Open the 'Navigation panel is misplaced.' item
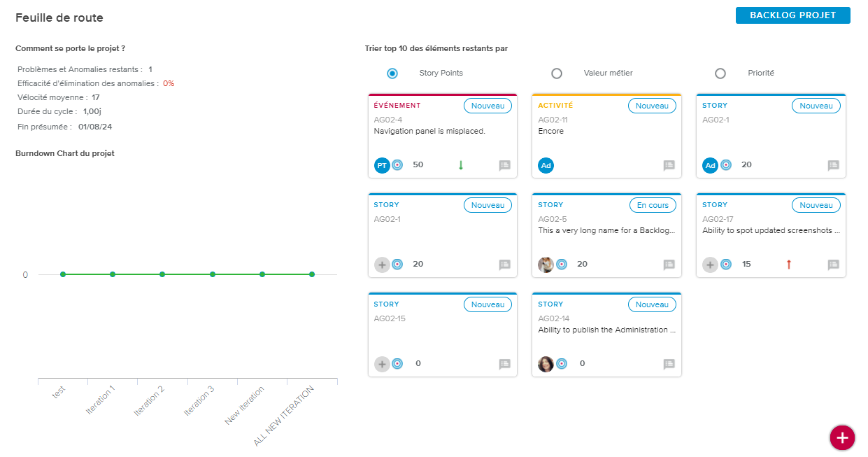 [x=429, y=131]
